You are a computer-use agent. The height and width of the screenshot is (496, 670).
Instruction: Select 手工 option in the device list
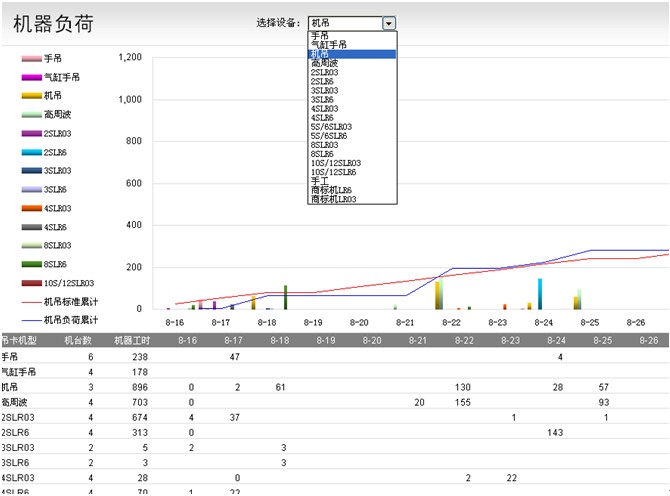coord(320,181)
